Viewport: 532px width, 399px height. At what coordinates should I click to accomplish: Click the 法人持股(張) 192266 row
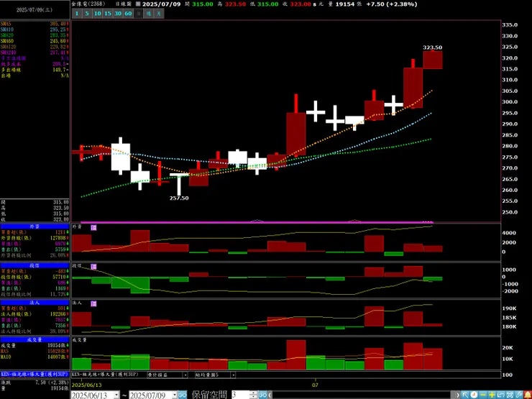[35, 314]
